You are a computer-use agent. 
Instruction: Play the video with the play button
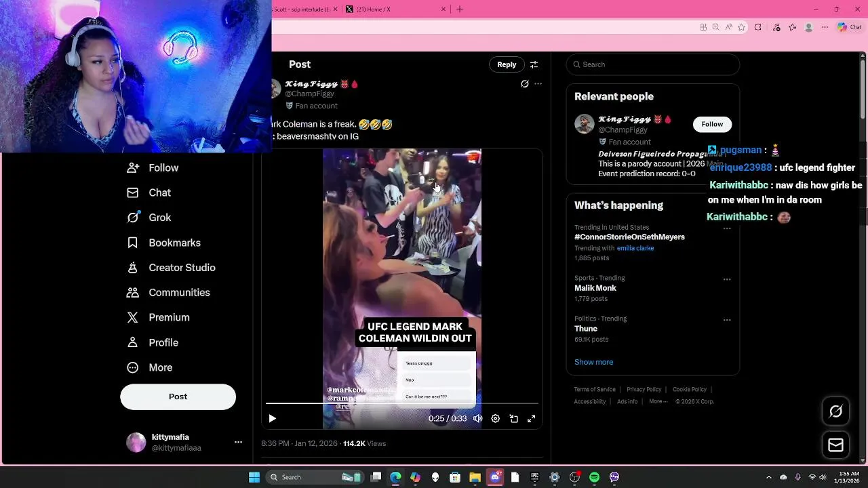pyautogui.click(x=272, y=419)
